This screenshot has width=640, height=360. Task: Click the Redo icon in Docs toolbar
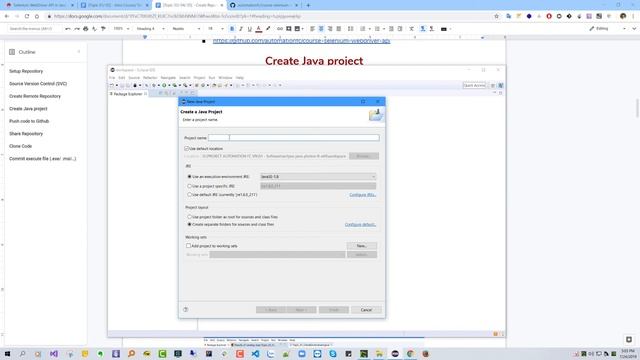tap(77, 29)
